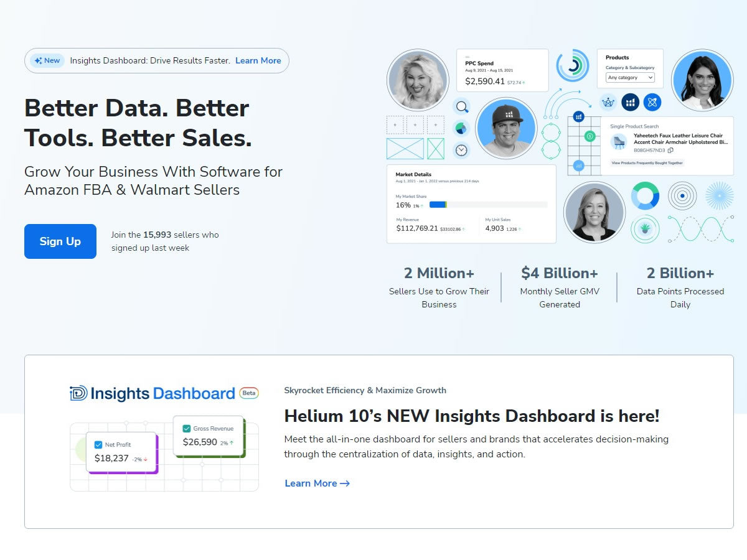Screen dimensions: 747x560
Task: Click the dark navy bar chart icon
Action: point(630,102)
